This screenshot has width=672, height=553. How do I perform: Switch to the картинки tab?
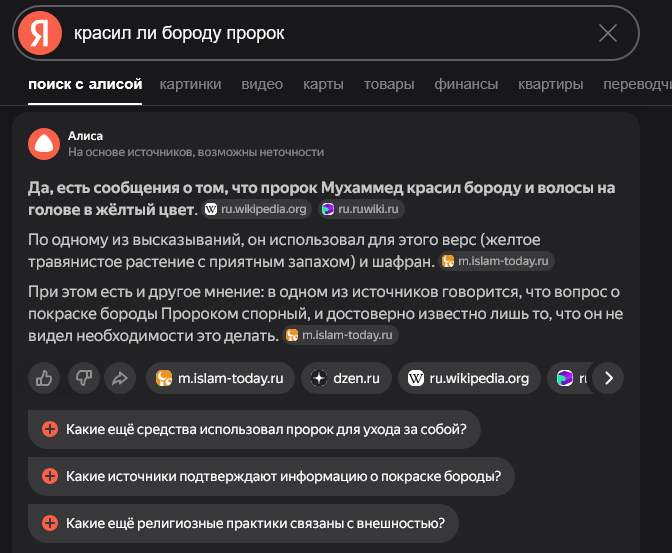click(x=190, y=84)
